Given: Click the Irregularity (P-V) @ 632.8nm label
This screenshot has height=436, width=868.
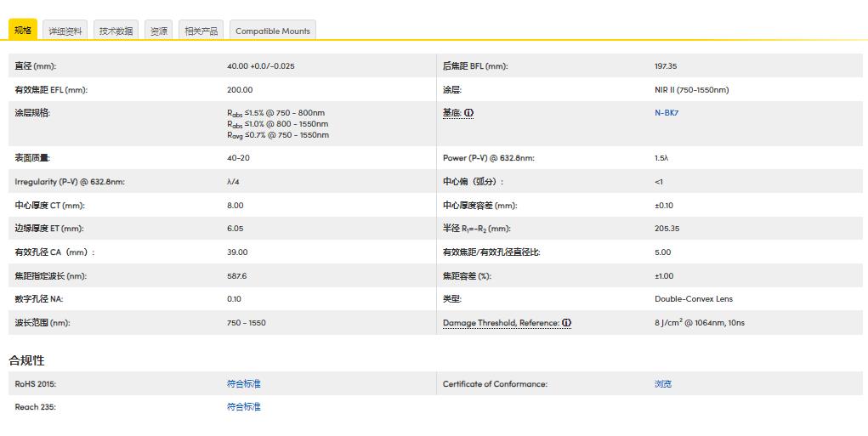Looking at the screenshot, I should click(x=70, y=182).
